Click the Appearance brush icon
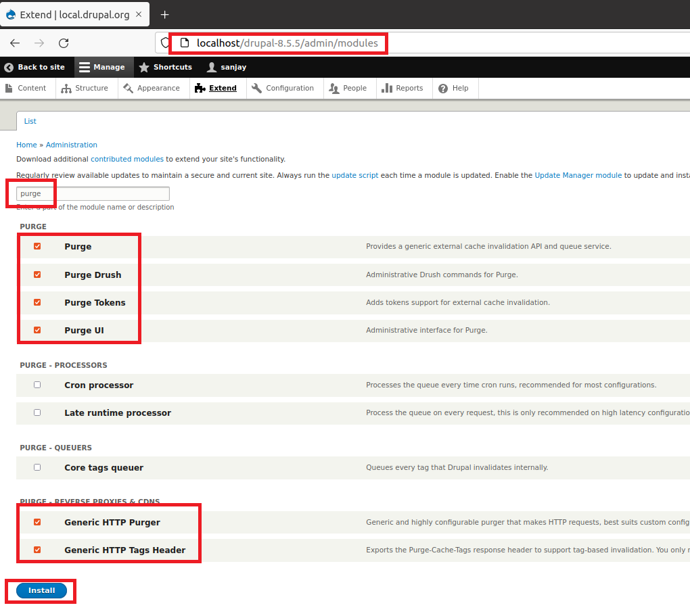 (x=129, y=89)
